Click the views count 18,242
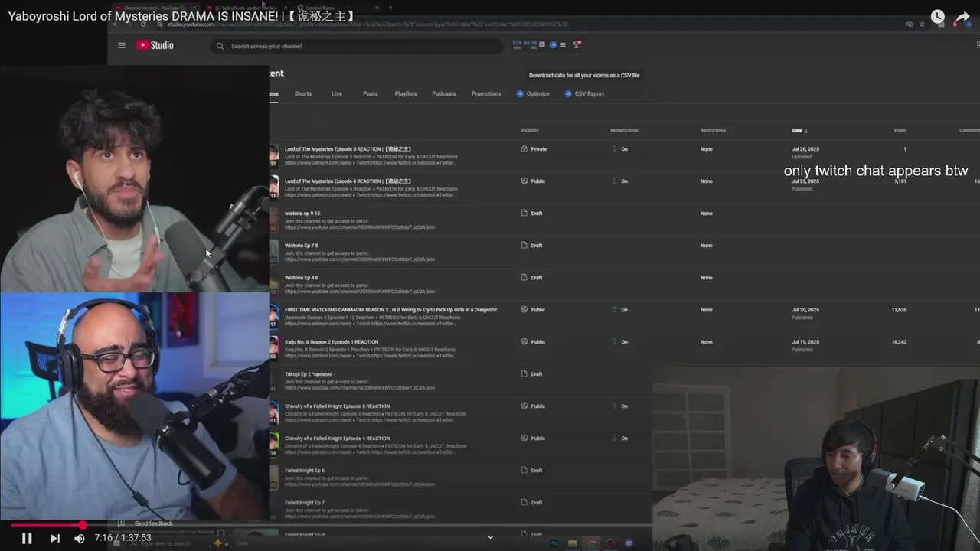 point(899,342)
